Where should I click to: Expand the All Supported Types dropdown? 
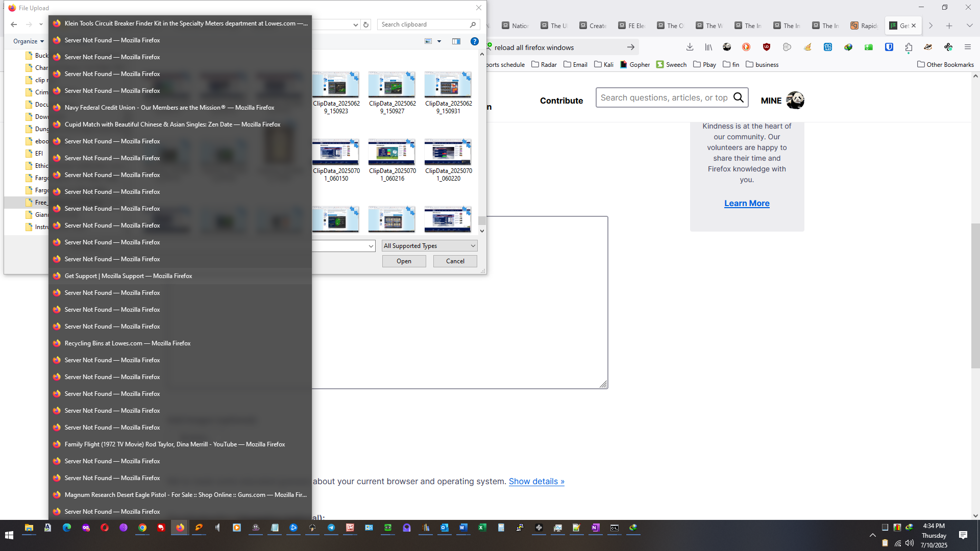point(430,246)
